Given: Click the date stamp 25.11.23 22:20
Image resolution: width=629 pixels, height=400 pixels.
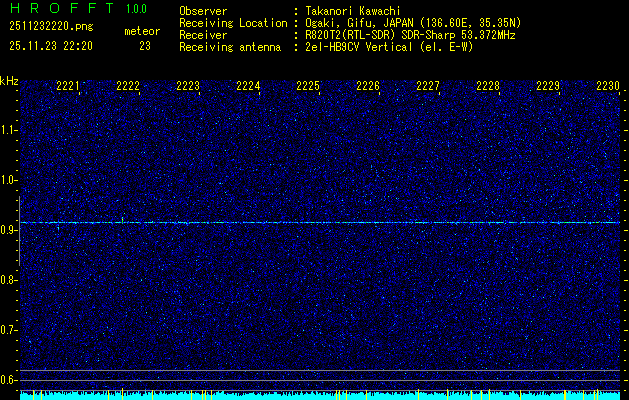Looking at the screenshot, I should tap(51, 46).
